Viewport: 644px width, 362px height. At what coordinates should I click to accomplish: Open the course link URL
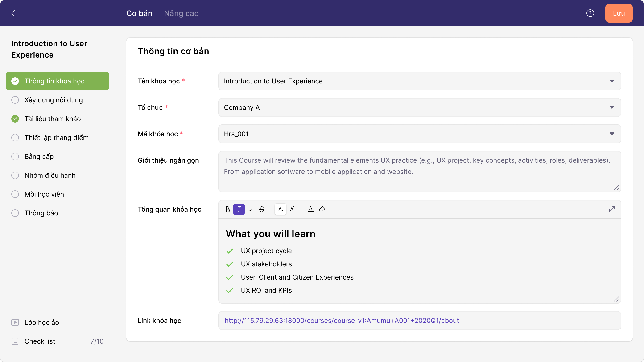(x=342, y=321)
